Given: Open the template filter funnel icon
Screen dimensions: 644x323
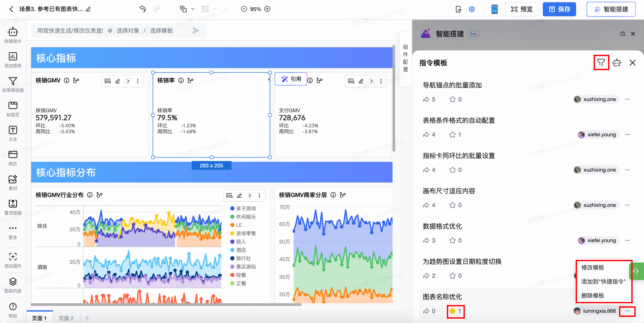Looking at the screenshot, I should [601, 62].
